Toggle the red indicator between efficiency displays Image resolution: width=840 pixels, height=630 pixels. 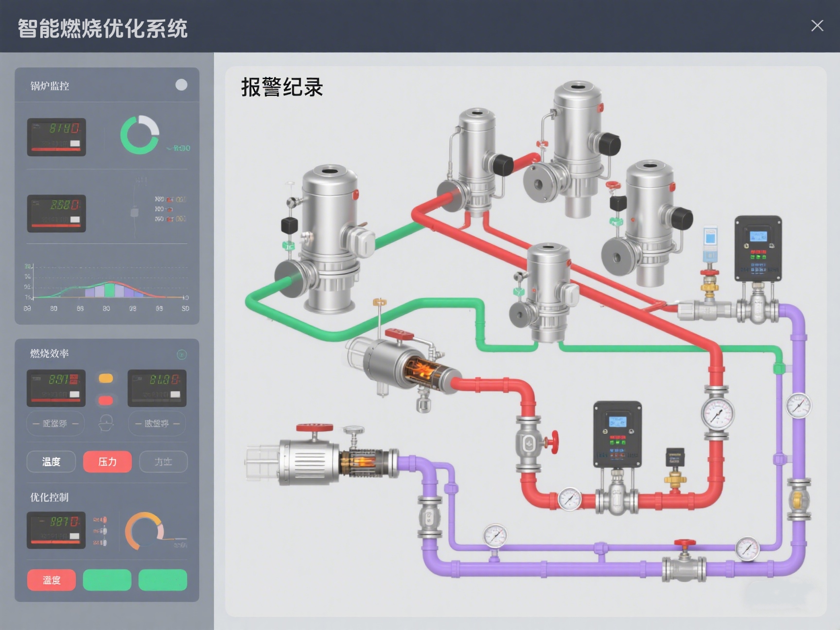(x=106, y=400)
